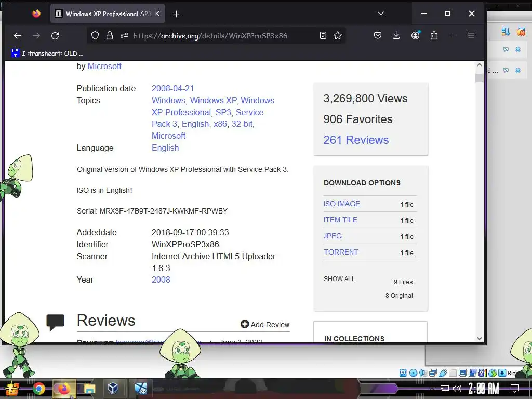Close the Windows XP Professional SP3 tab
Screen dimensions: 532x399
click(157, 14)
